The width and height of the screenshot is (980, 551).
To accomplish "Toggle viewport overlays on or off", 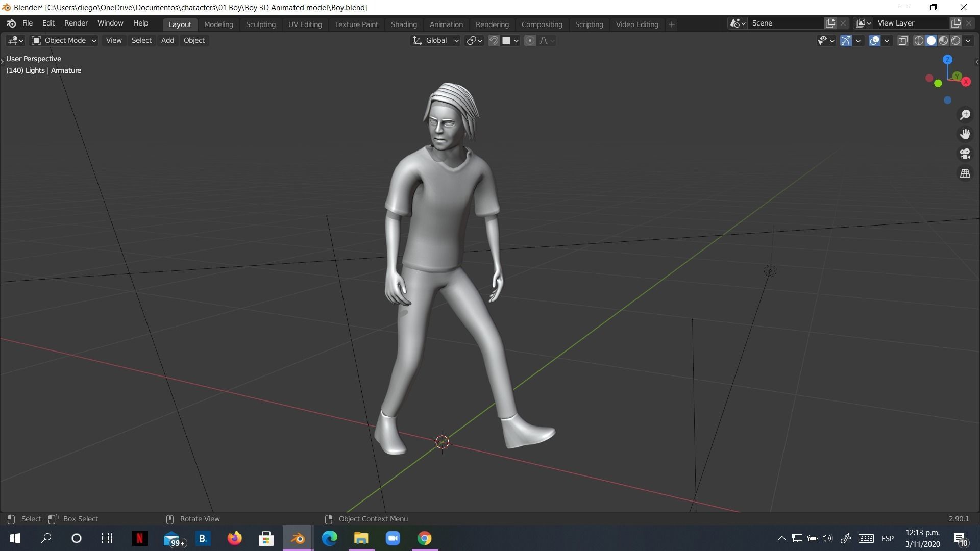I will tap(874, 41).
